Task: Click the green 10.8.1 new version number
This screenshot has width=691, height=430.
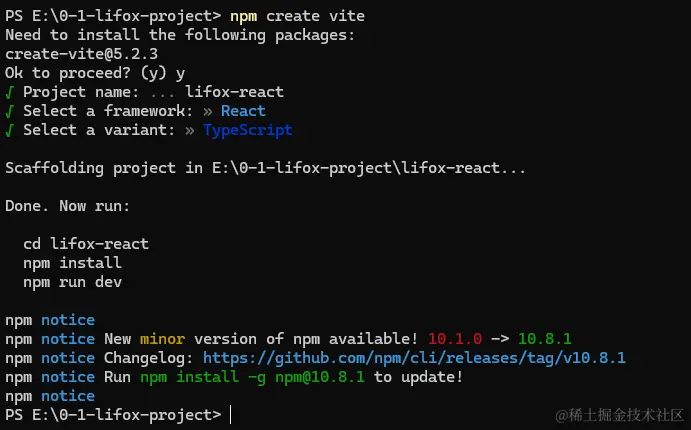Action: click(544, 339)
